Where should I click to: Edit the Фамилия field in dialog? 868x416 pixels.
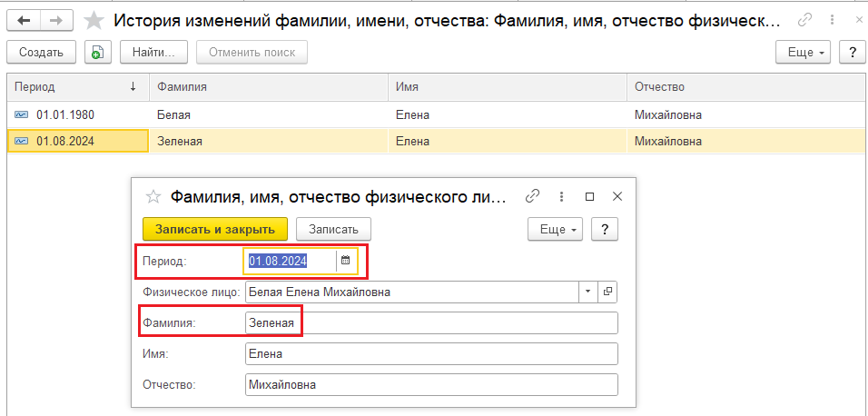coord(431,323)
